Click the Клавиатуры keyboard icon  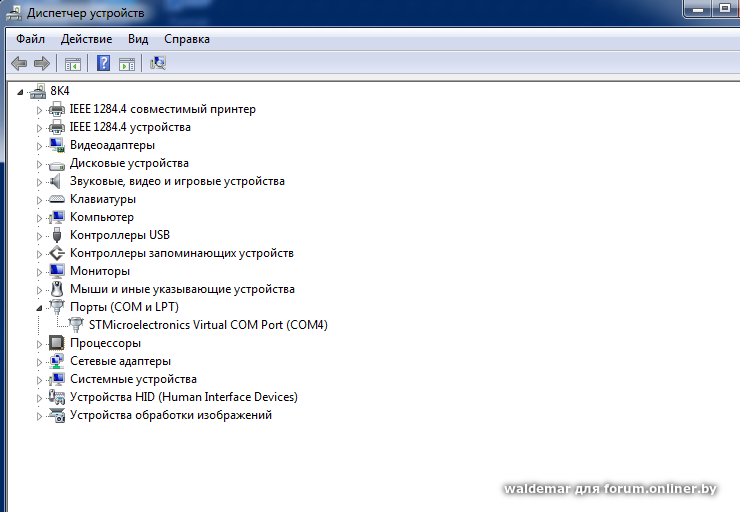tap(57, 199)
